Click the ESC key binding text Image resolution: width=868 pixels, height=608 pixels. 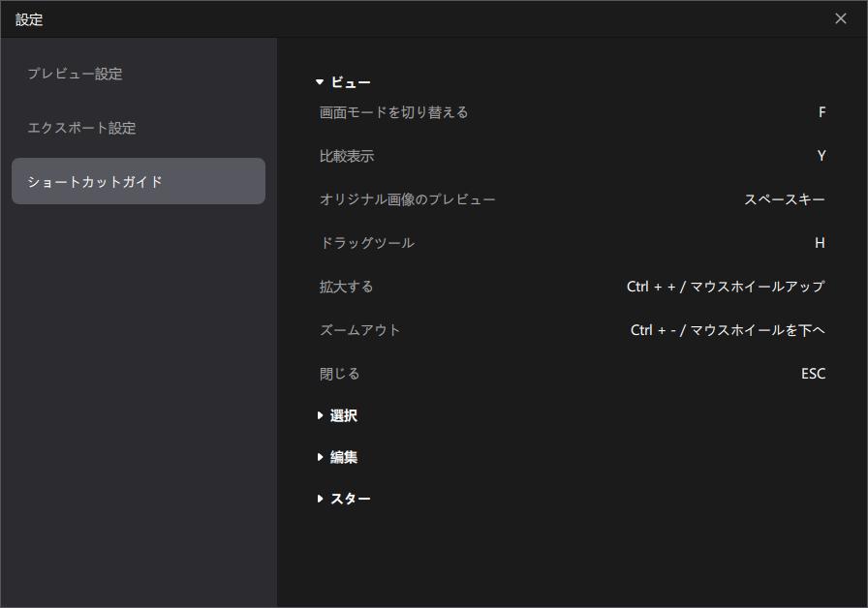(813, 374)
